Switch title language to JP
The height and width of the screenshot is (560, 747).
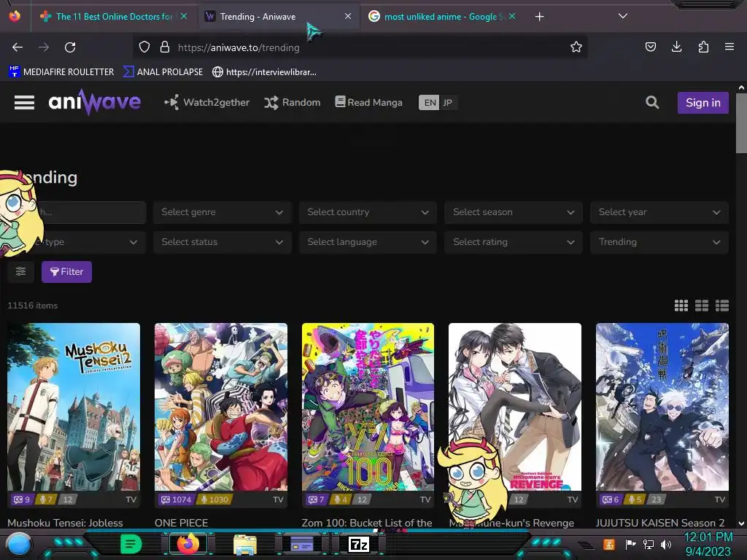click(447, 102)
